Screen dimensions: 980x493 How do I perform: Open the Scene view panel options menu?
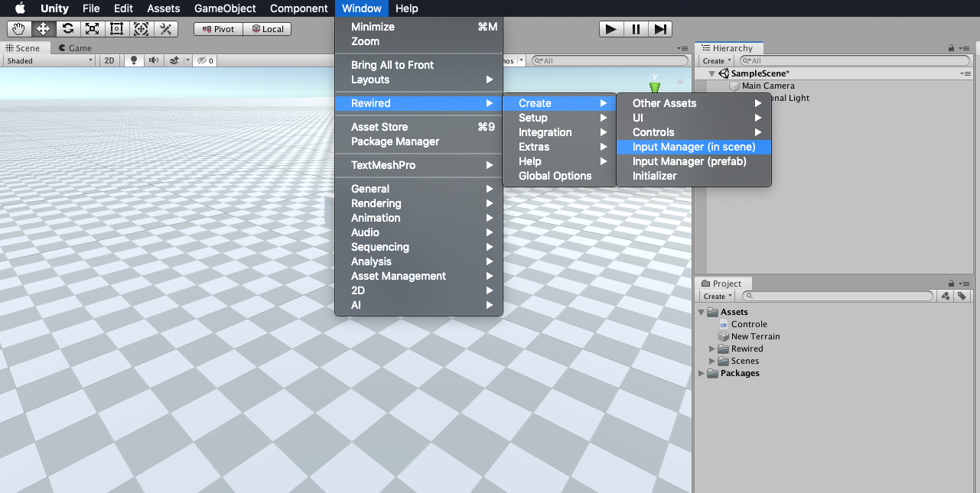point(682,47)
